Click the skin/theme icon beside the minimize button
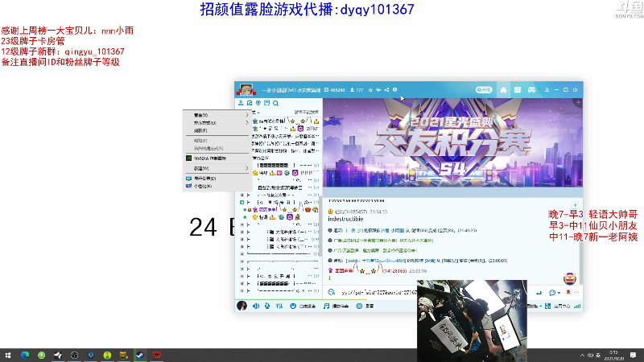Viewport: 644px width, 362px height. (x=547, y=90)
